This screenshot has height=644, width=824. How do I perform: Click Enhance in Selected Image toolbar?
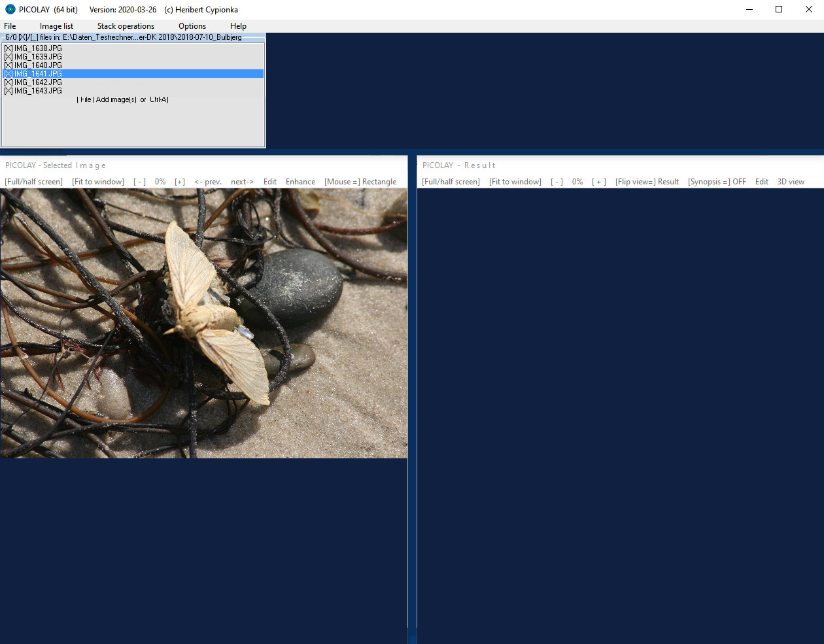[300, 182]
